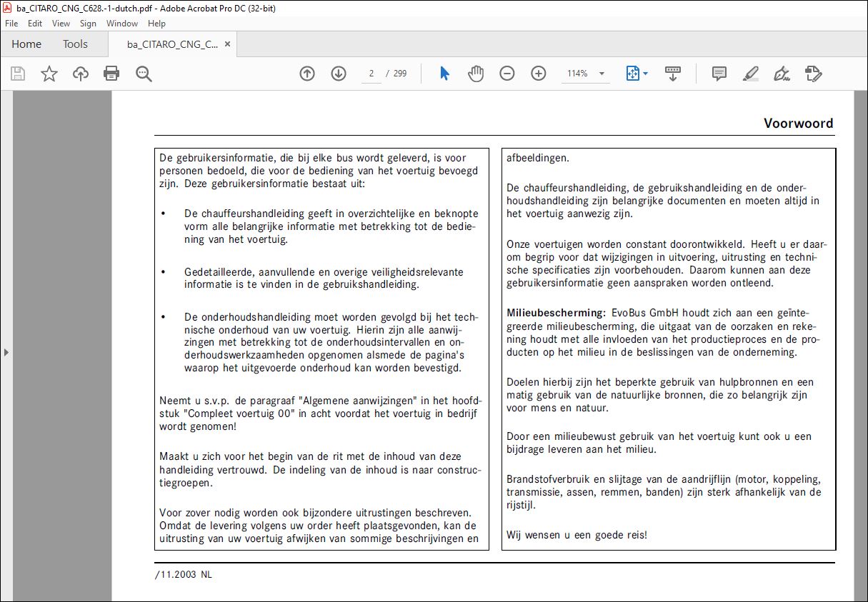Select the Highlight text pen tool
Screen dimensions: 868x602
tap(750, 74)
